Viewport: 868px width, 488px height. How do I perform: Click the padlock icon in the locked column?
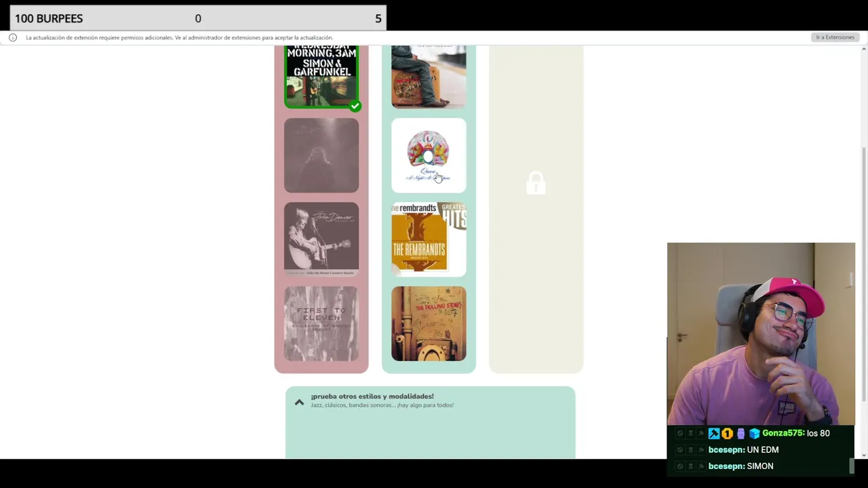[x=536, y=183]
